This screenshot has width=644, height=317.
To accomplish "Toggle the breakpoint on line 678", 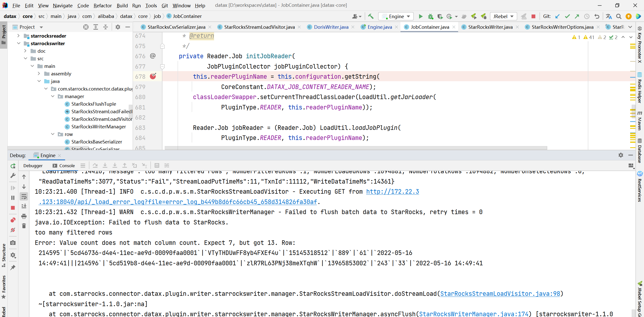I will (153, 76).
